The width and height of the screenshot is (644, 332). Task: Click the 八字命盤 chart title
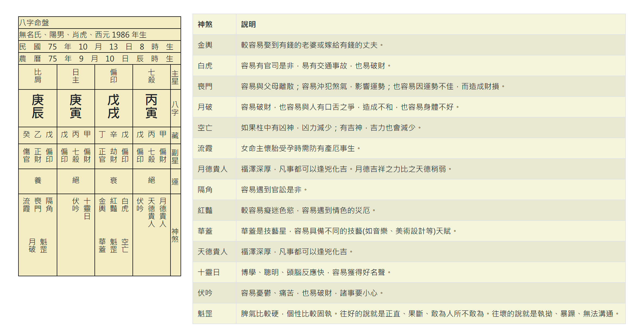tap(34, 23)
